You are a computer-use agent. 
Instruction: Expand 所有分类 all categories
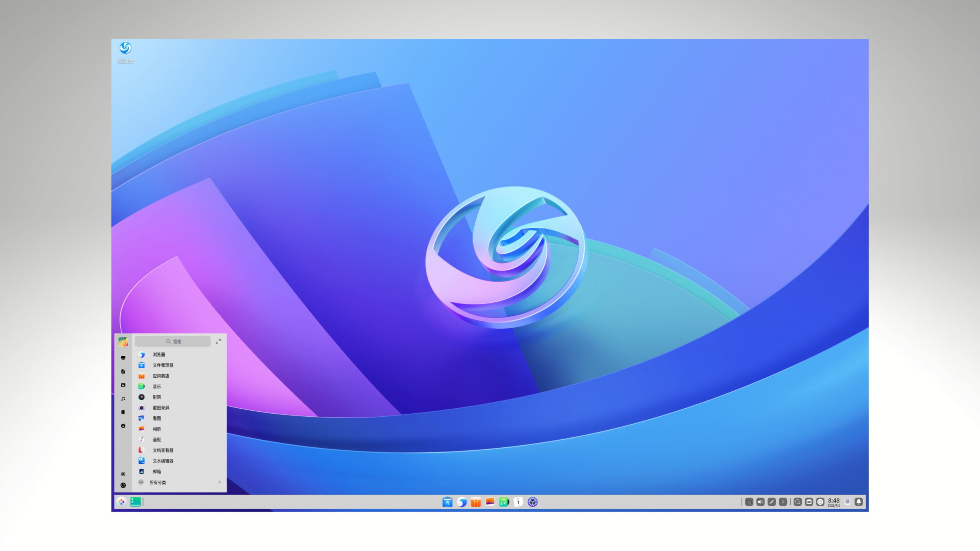(x=179, y=482)
